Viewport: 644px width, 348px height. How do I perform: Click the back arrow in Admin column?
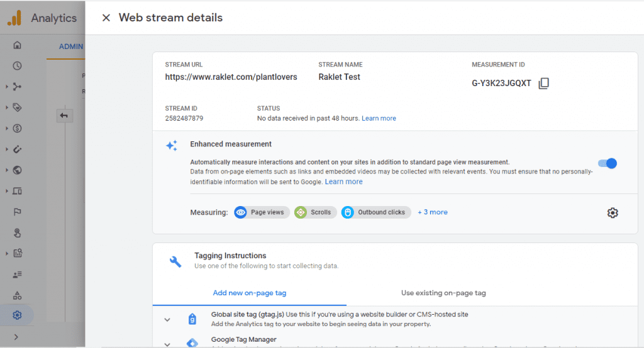(x=65, y=116)
